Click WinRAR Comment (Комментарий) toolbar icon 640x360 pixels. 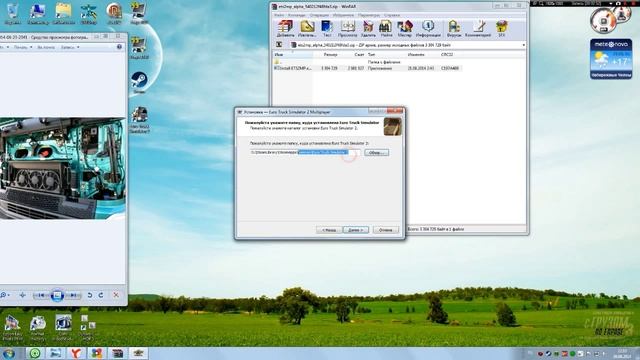coord(478,29)
